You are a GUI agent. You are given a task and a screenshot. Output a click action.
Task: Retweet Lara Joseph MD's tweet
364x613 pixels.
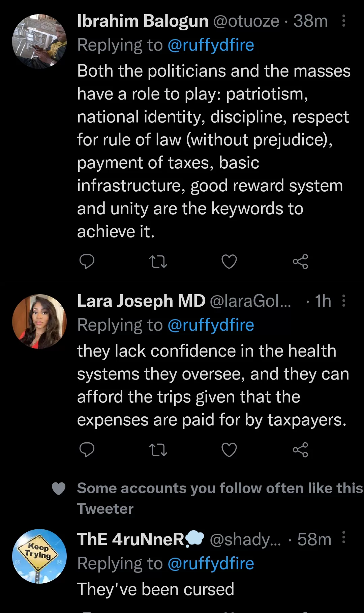(158, 450)
